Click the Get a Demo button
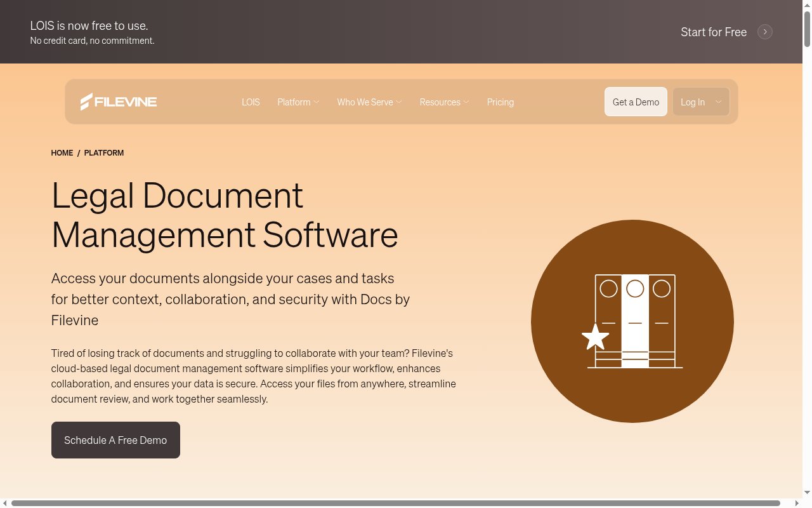 [x=636, y=102]
